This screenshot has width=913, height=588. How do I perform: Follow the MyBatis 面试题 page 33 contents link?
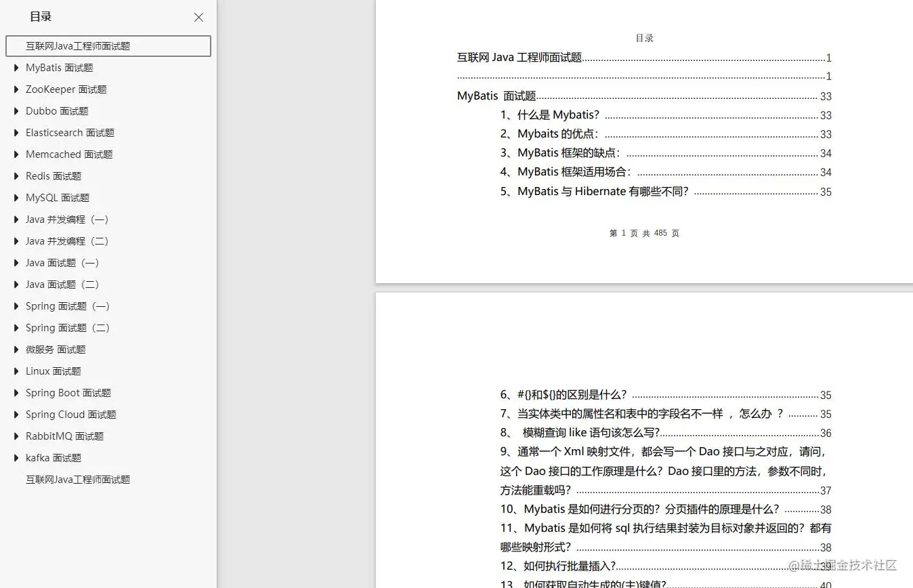[644, 96]
